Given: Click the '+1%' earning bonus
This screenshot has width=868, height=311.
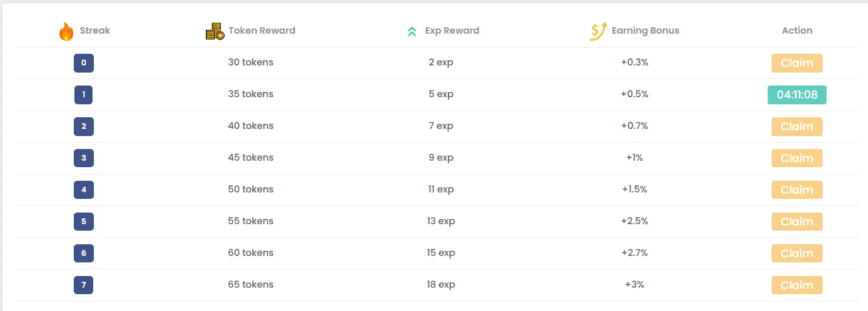Looking at the screenshot, I should coord(634,158).
